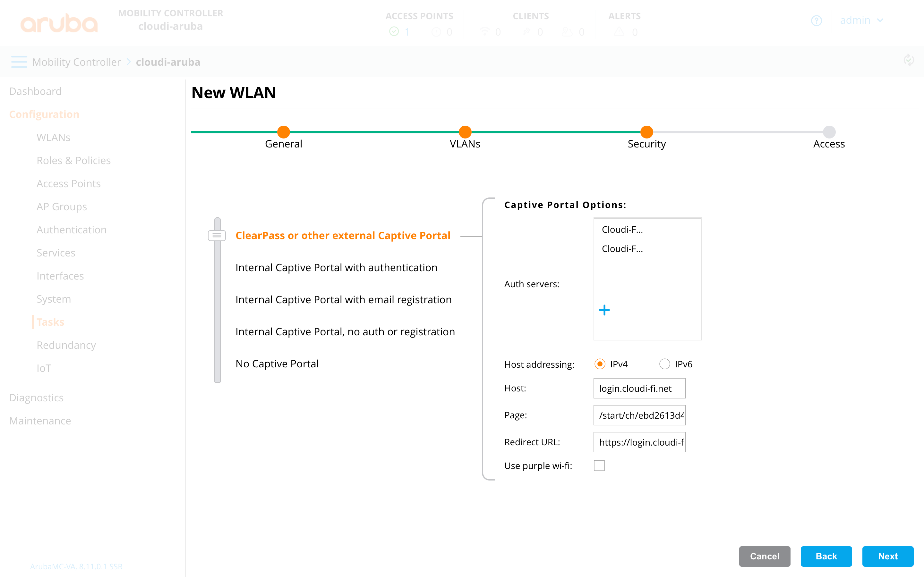Click the up access points checkmark icon

click(x=394, y=32)
